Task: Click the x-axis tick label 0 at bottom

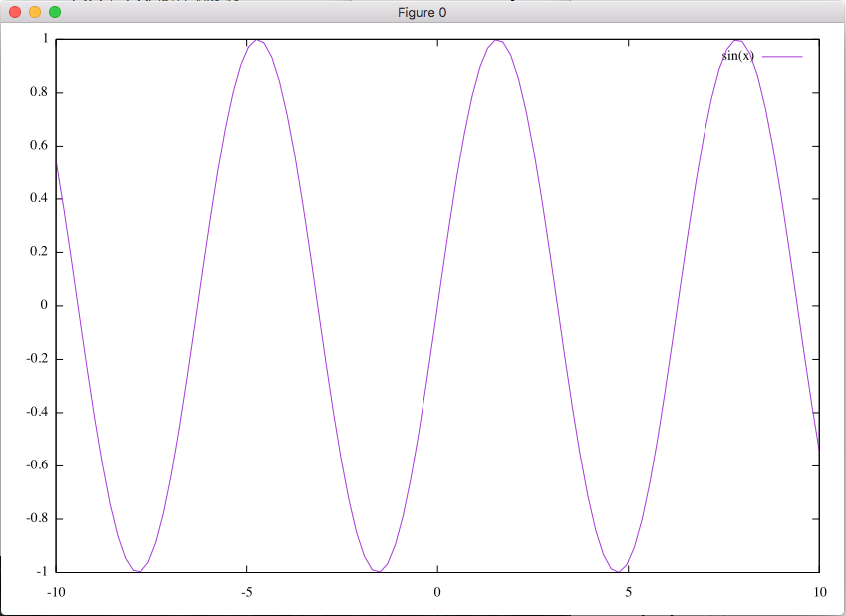Action: (437, 592)
